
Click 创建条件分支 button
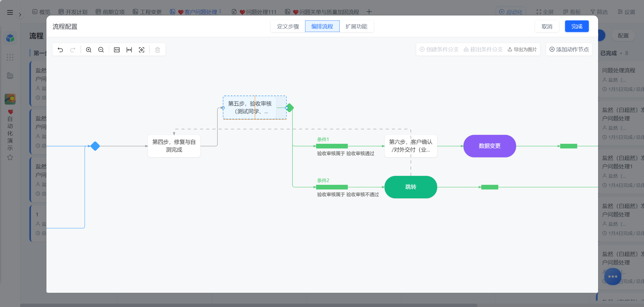pos(439,49)
